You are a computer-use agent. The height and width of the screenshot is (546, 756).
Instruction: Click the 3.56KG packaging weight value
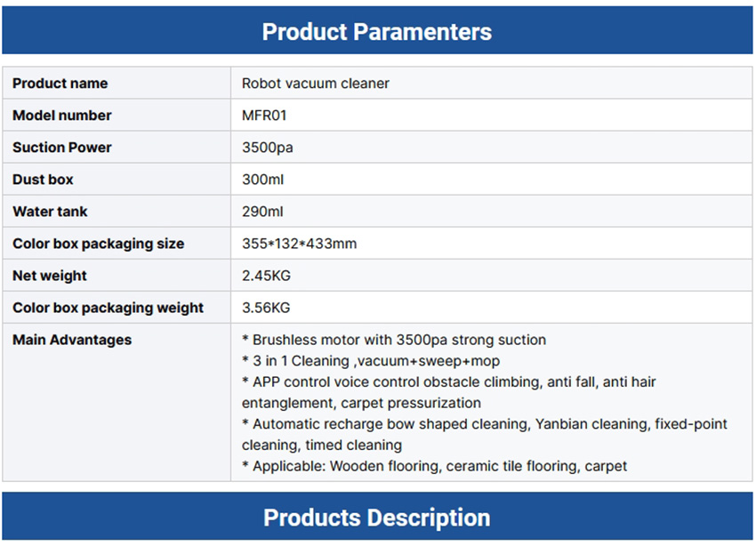[266, 308]
